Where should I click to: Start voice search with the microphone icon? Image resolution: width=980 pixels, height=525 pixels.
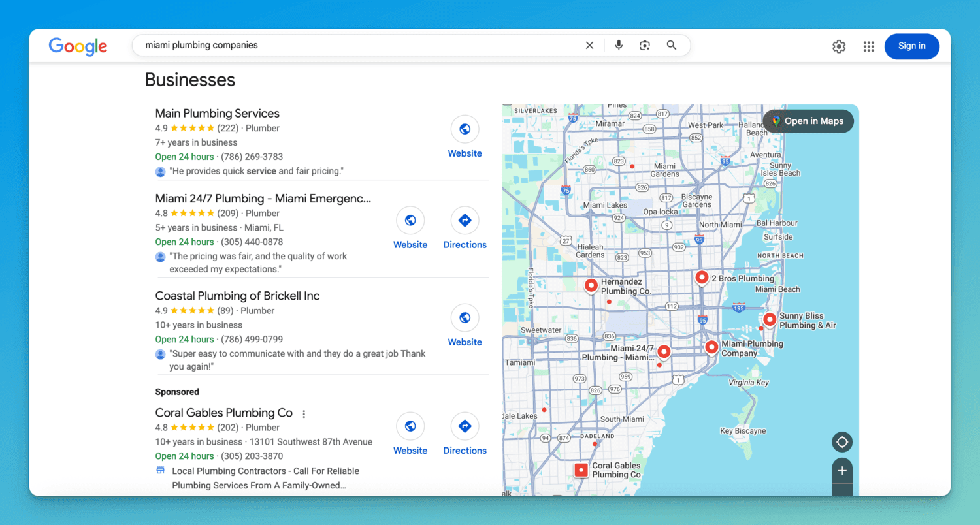(x=619, y=46)
